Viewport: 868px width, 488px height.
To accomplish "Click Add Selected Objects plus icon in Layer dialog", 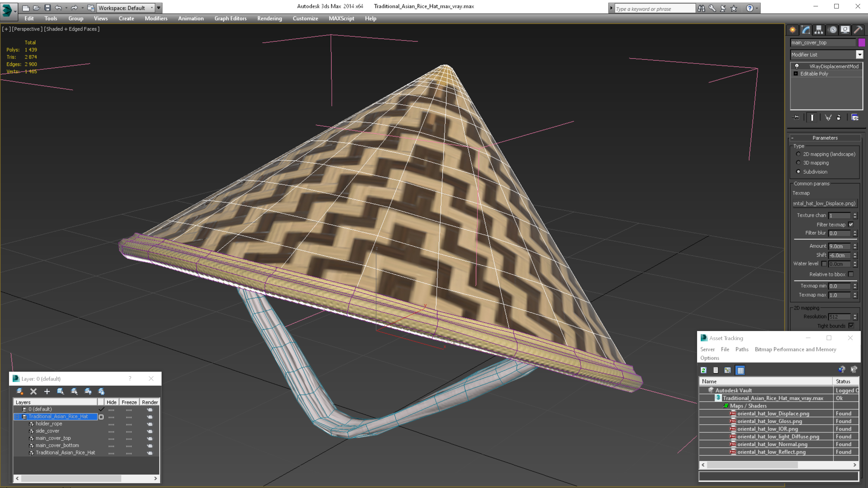I will [47, 391].
